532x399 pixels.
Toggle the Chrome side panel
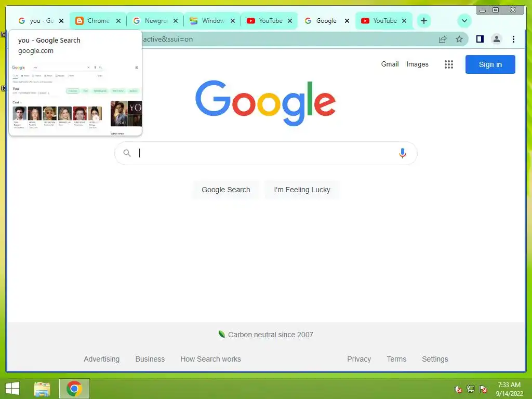pos(480,39)
